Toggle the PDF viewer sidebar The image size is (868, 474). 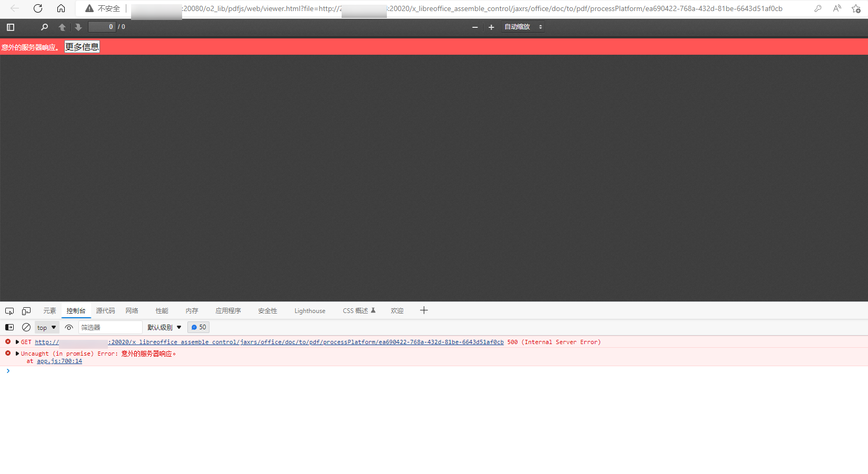pos(11,27)
